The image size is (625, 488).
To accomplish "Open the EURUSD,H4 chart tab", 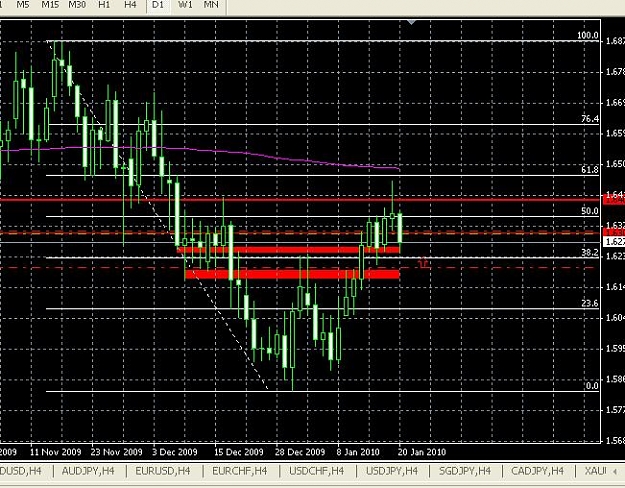I will pyautogui.click(x=163, y=471).
